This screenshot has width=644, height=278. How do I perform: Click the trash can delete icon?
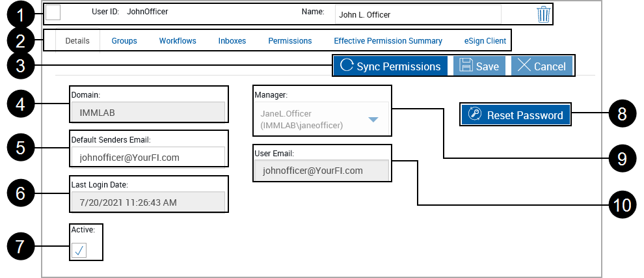click(543, 14)
